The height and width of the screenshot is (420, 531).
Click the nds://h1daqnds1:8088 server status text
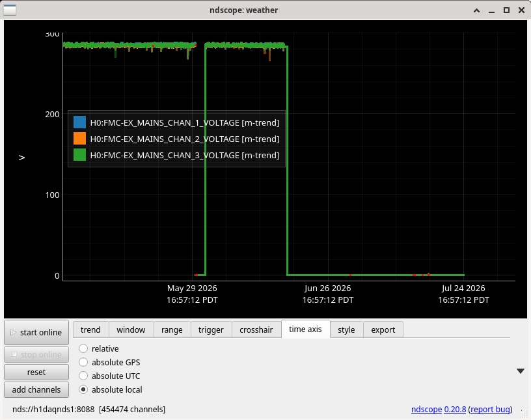53,409
